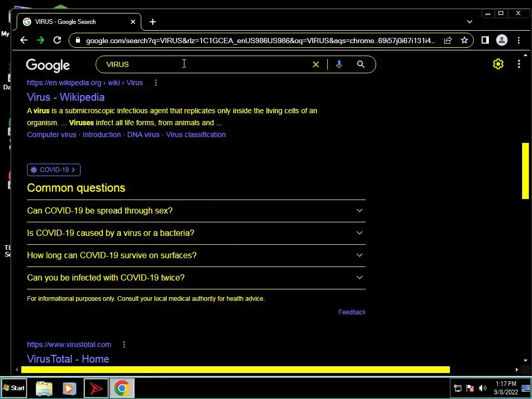Open the virustotal.com URL link
Image resolution: width=532 pixels, height=399 pixels.
point(69,345)
